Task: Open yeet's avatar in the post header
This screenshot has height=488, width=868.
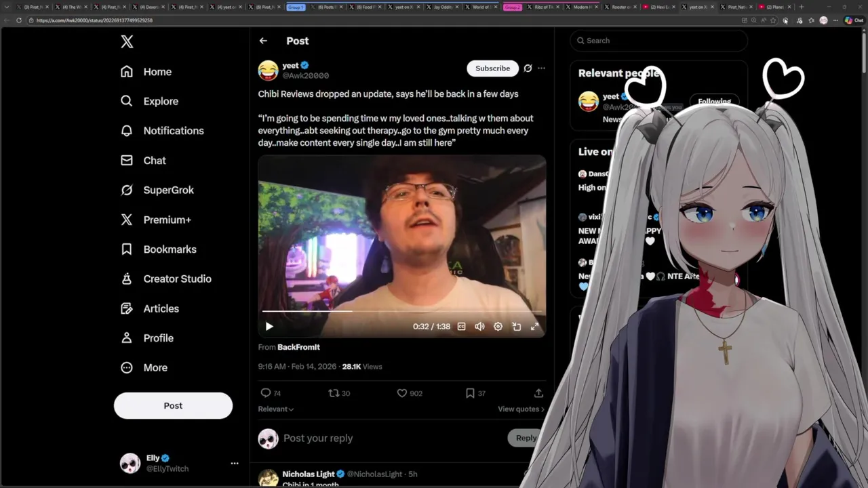Action: [268, 70]
